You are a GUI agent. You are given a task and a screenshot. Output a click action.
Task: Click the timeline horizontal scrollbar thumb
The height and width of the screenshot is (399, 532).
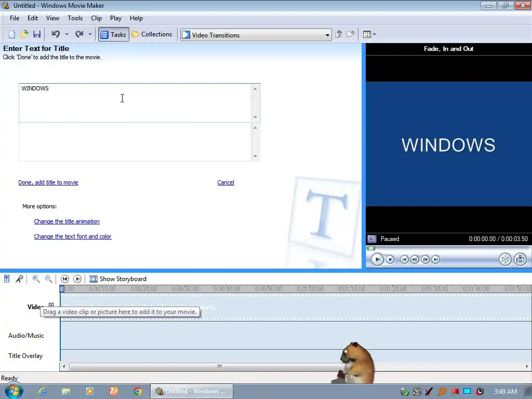[206, 366]
